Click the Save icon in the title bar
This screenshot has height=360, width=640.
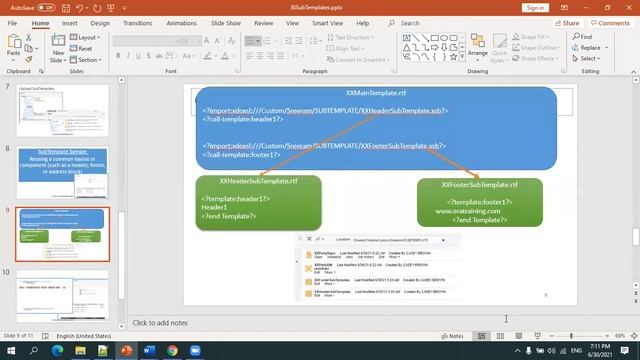coord(66,8)
